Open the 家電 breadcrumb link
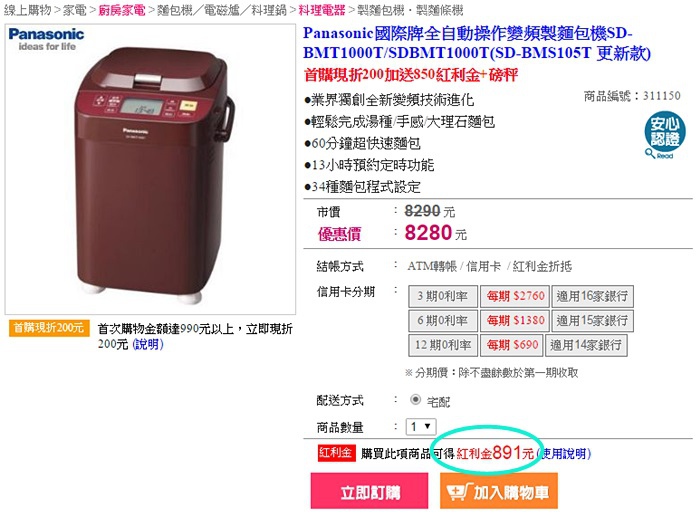 click(75, 10)
